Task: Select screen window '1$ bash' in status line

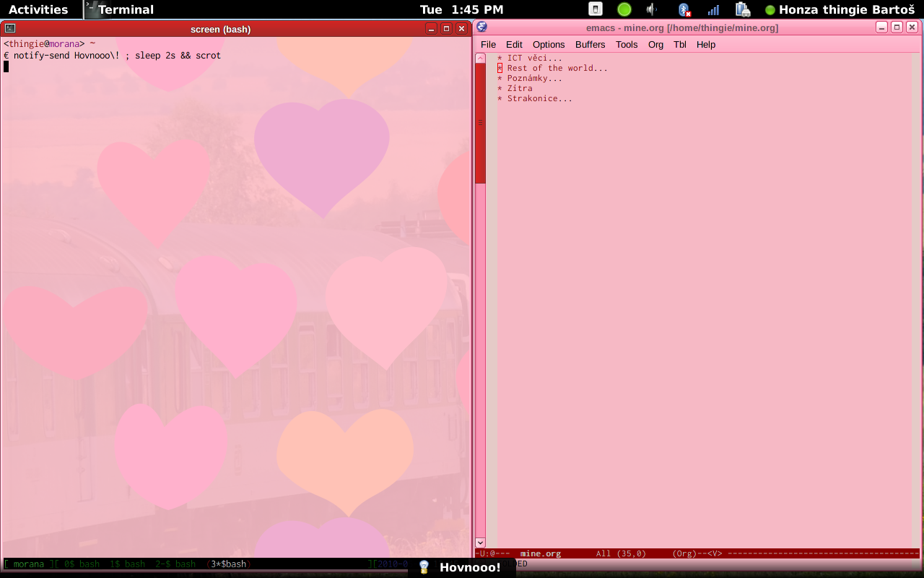Action: 128,564
